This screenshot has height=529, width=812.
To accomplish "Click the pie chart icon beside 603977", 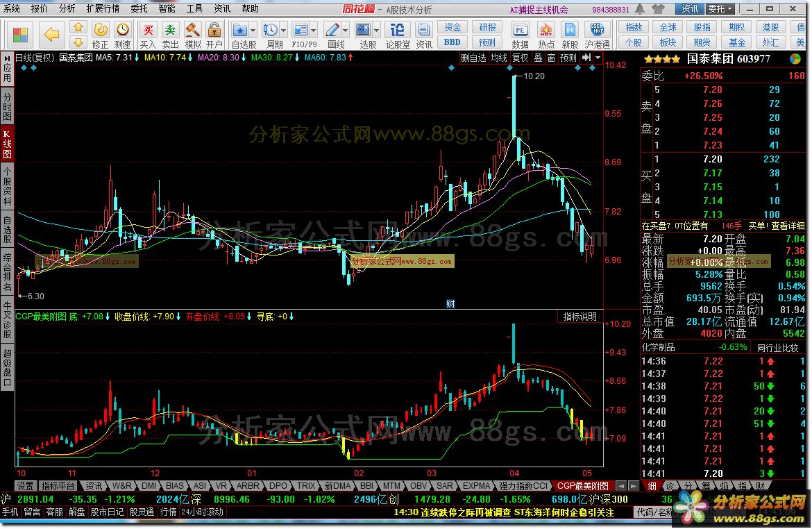I will [x=795, y=59].
